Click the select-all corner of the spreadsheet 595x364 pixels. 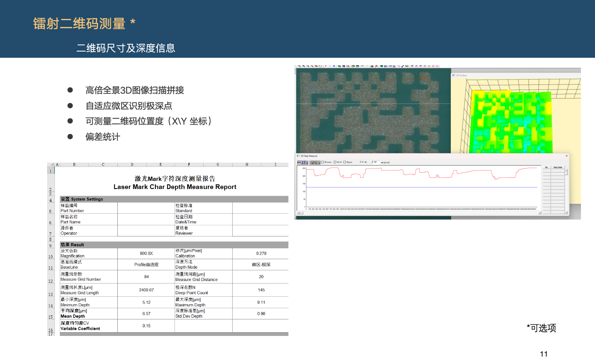coord(51,164)
